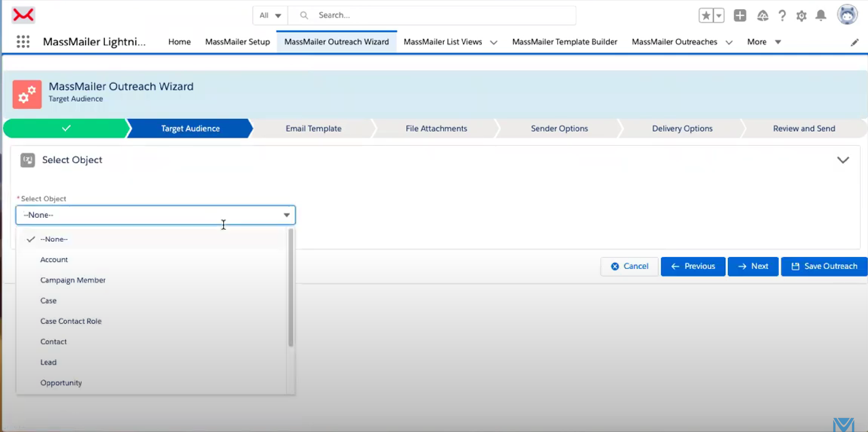
Task: Open the Trailhead guidance icon
Action: click(763, 15)
